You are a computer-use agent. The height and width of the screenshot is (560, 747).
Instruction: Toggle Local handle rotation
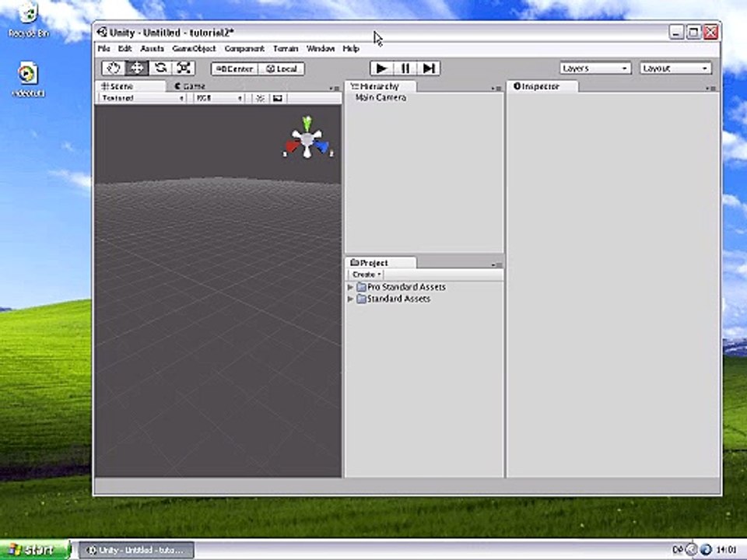click(x=282, y=68)
